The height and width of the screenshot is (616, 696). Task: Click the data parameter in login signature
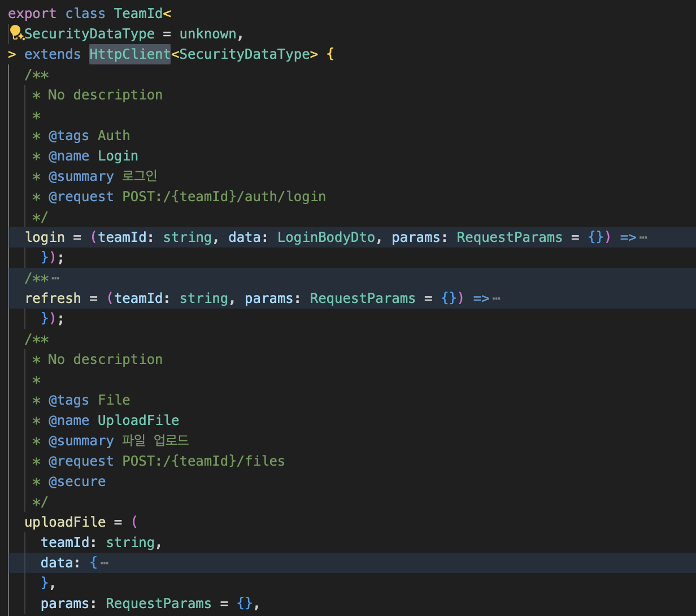[245, 237]
